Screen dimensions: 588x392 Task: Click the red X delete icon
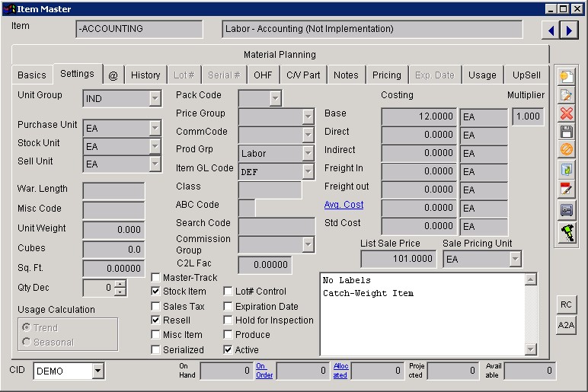click(x=566, y=113)
